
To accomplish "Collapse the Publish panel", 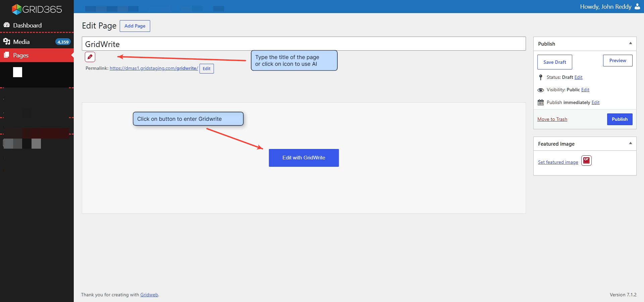I will [631, 43].
